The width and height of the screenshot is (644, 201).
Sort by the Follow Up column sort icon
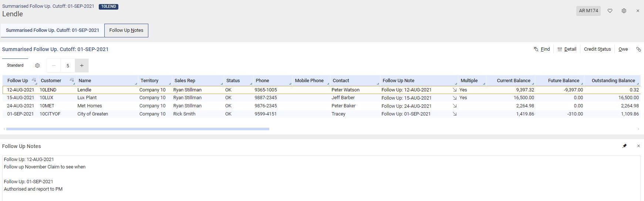click(x=34, y=80)
